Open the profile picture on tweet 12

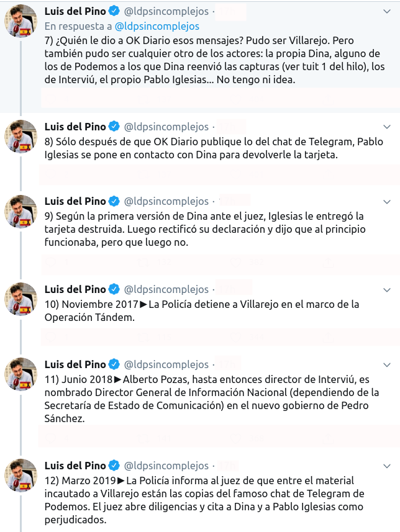(x=21, y=476)
